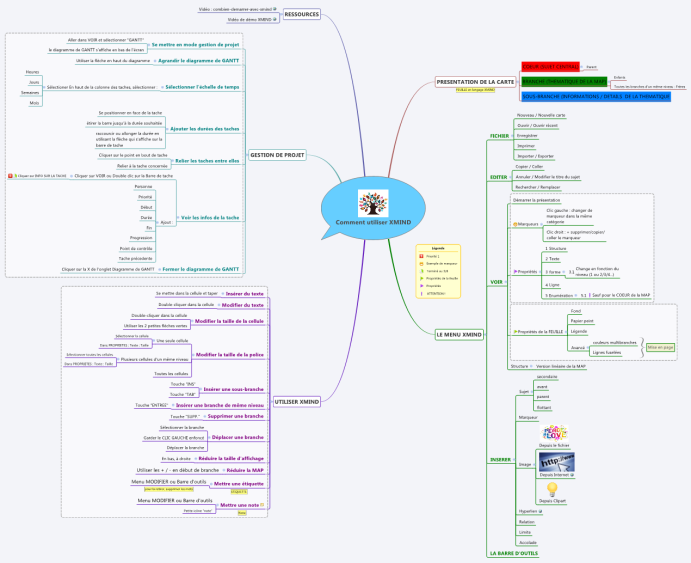Select the green BRANCHE (THEMATIQUE DE LA MAP) node

(564, 81)
